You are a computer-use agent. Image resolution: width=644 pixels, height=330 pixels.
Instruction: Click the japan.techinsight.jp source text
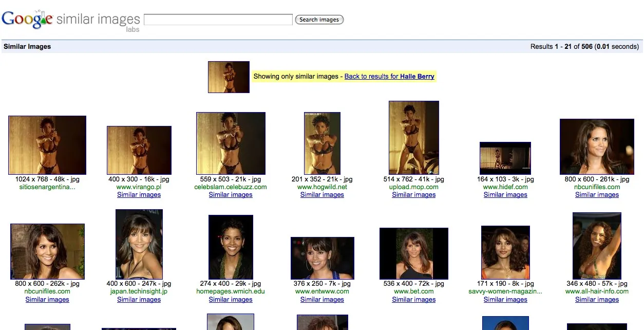(x=139, y=291)
